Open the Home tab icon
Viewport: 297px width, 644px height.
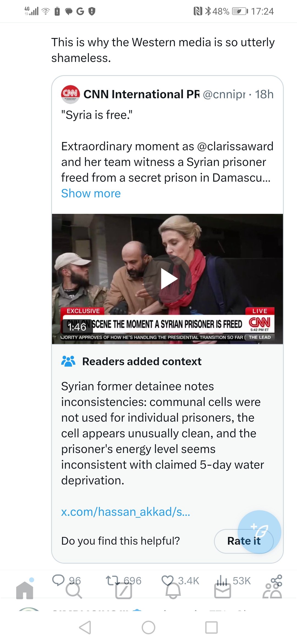25,590
